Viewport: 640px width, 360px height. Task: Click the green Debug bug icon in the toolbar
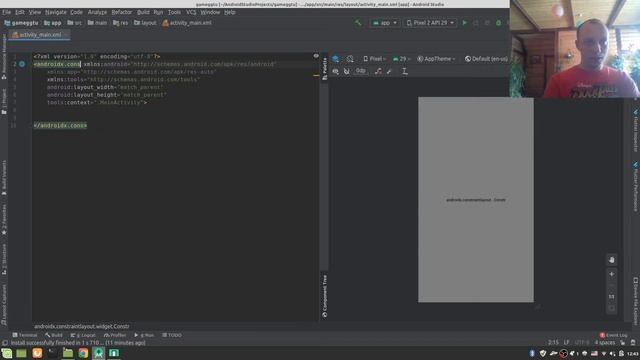pos(498,23)
